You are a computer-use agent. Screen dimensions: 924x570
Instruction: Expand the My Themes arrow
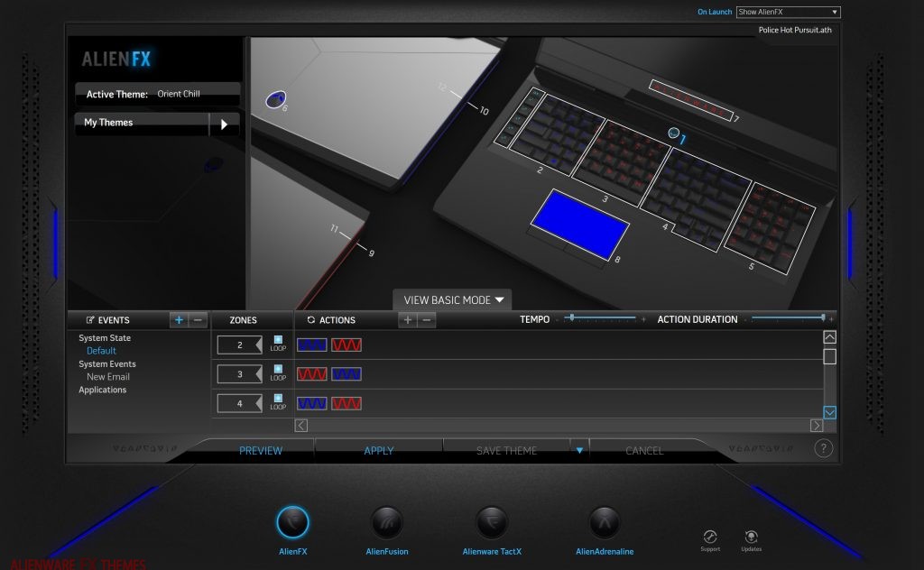click(x=224, y=124)
